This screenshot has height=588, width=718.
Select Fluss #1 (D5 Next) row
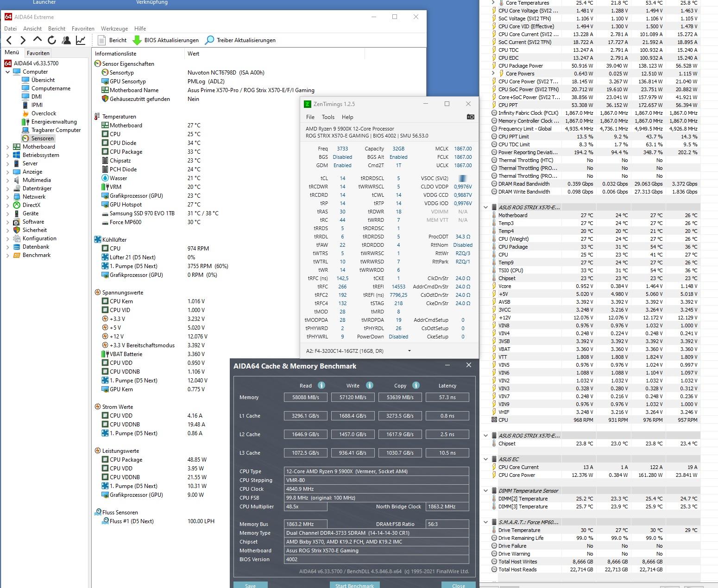160,521
